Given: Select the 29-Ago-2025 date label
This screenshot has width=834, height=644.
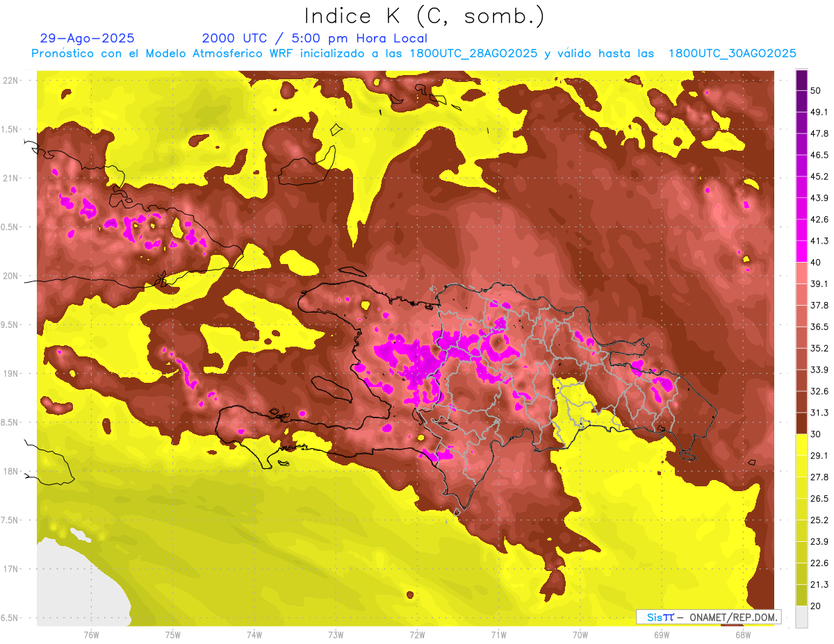Looking at the screenshot, I should pos(87,38).
